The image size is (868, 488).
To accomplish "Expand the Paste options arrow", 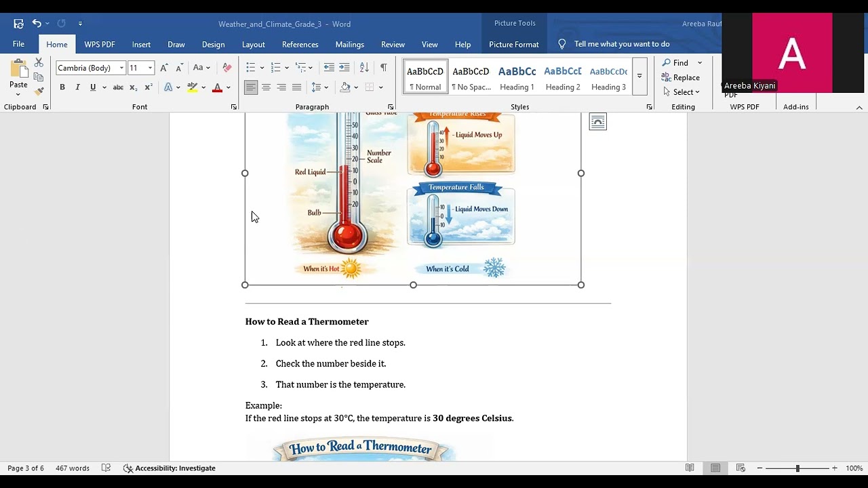I will 18,94.
